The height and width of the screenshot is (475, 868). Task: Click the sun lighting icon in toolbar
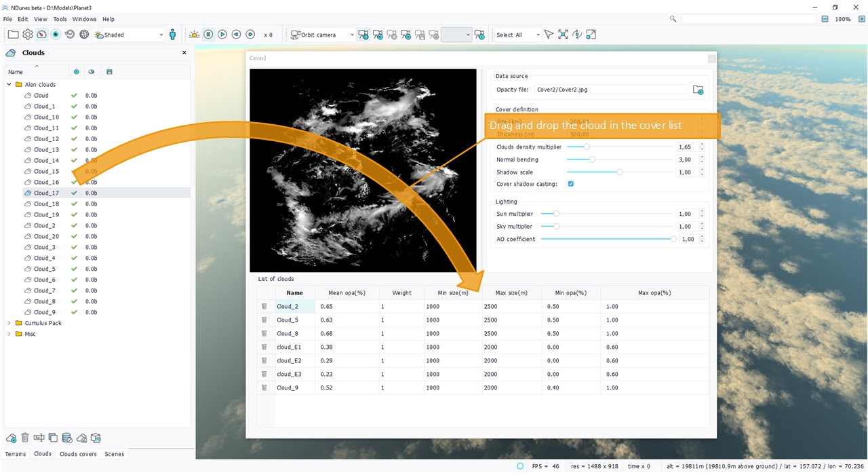pos(195,35)
